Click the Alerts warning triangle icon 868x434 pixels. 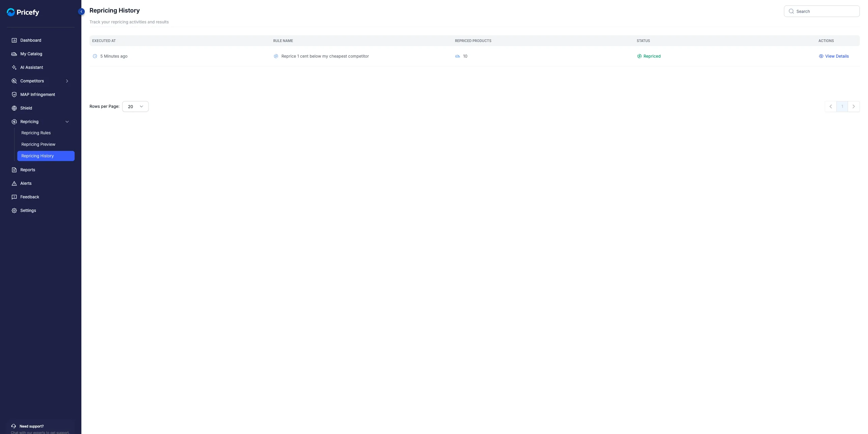click(x=14, y=183)
